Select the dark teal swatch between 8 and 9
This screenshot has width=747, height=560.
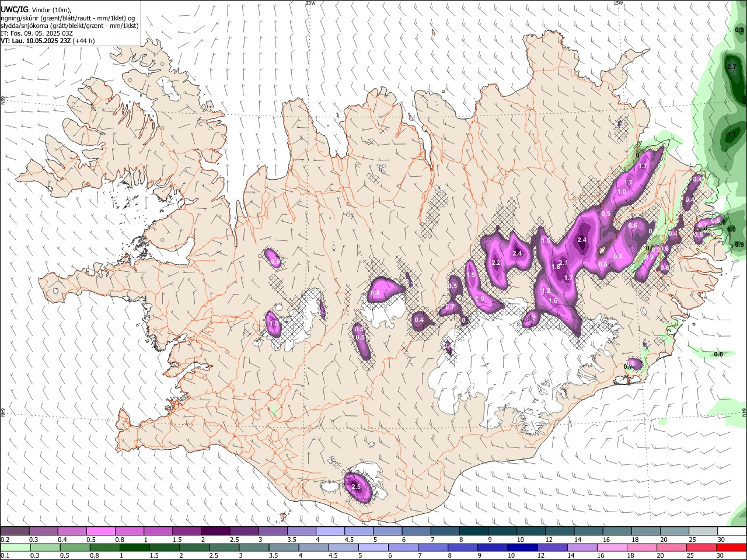(474, 531)
